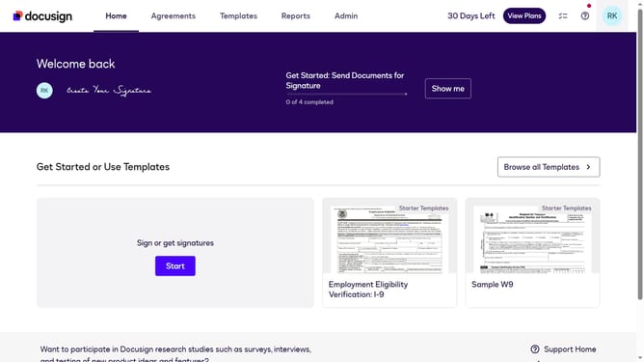The image size is (644, 362).
Task: Click the Start button
Action: point(174,266)
